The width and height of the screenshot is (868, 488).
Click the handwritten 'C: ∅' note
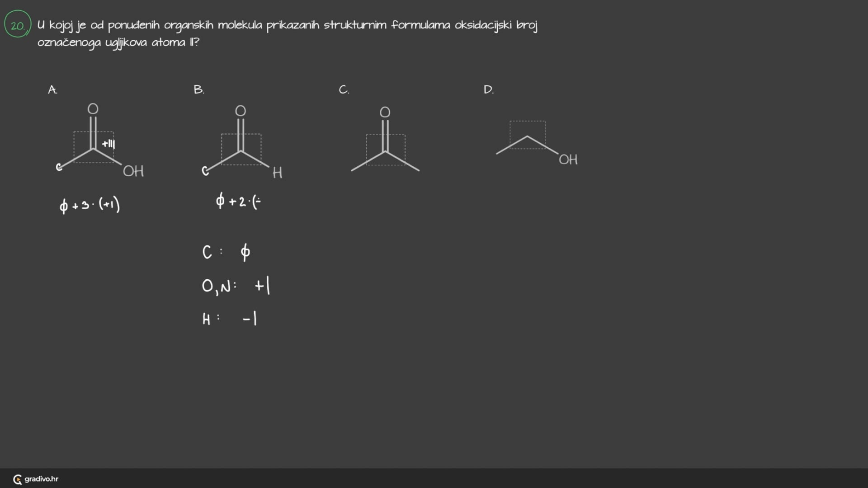(226, 252)
